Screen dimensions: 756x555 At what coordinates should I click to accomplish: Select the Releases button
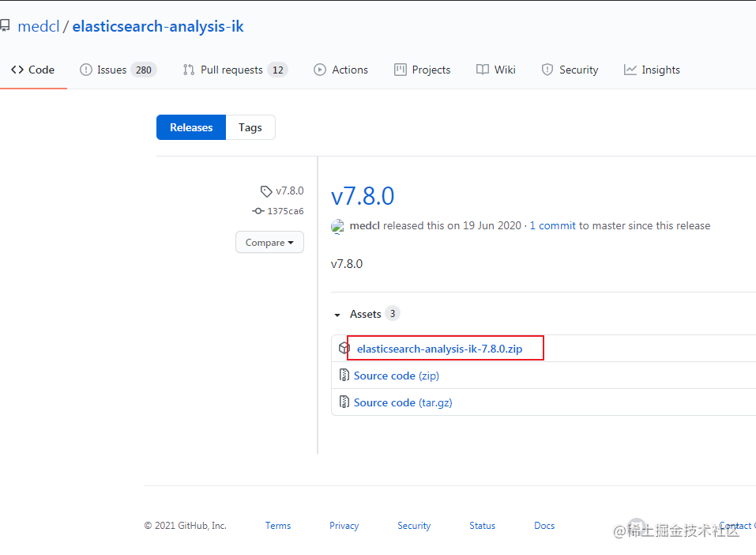point(191,127)
